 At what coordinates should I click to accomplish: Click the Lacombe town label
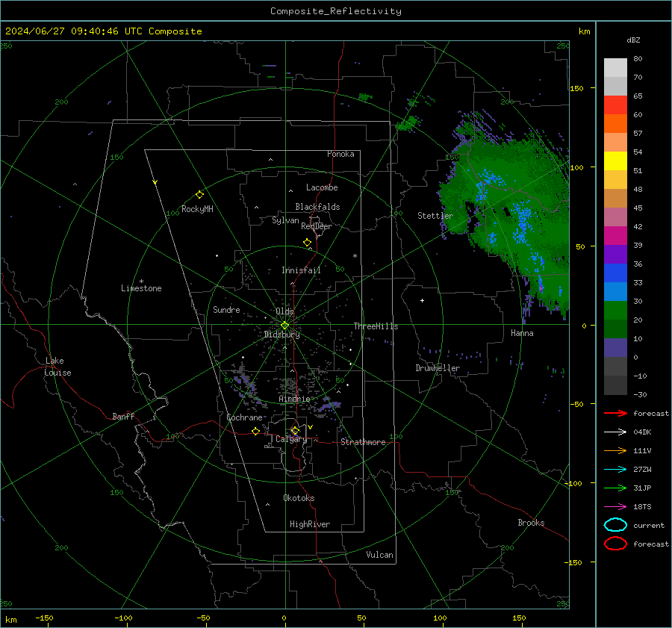coord(322,187)
